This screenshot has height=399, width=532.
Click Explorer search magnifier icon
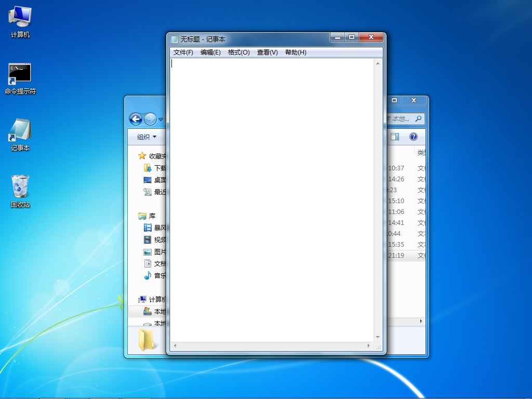[418, 118]
